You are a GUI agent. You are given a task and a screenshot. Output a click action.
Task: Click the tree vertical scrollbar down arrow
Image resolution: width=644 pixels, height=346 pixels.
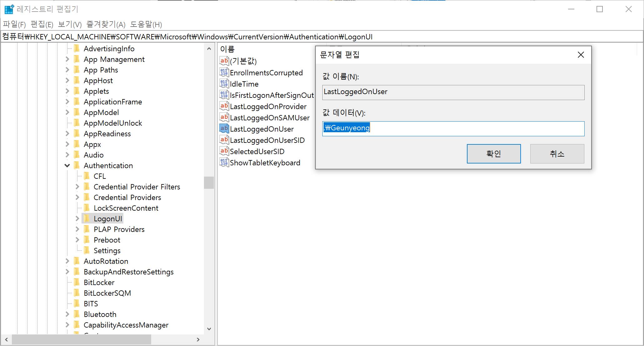[209, 329]
